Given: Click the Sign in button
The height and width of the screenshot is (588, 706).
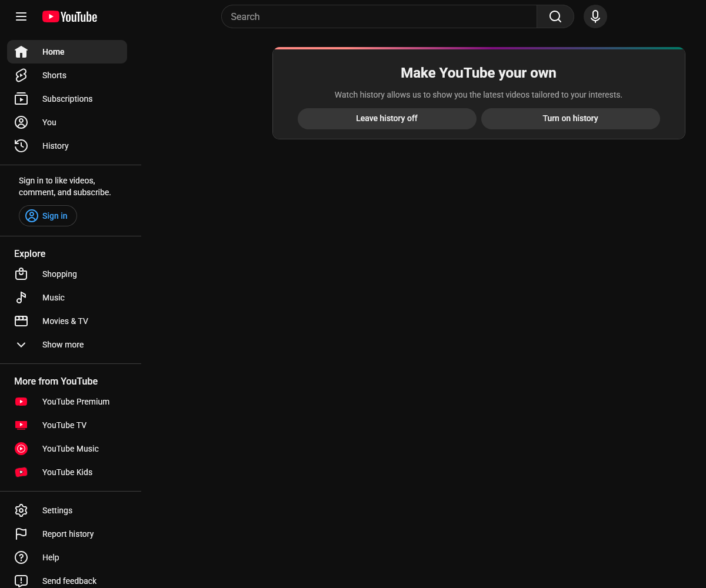Looking at the screenshot, I should click(x=48, y=216).
